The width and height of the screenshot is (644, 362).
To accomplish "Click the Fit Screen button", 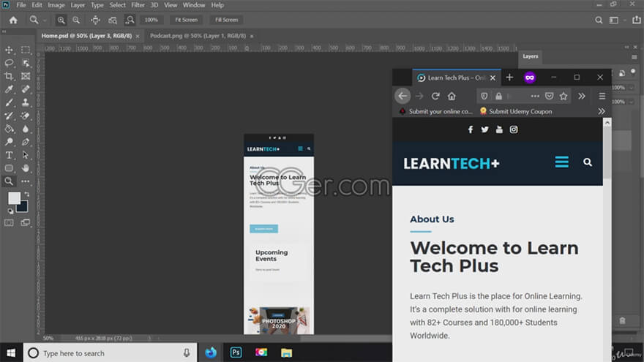I will [186, 20].
